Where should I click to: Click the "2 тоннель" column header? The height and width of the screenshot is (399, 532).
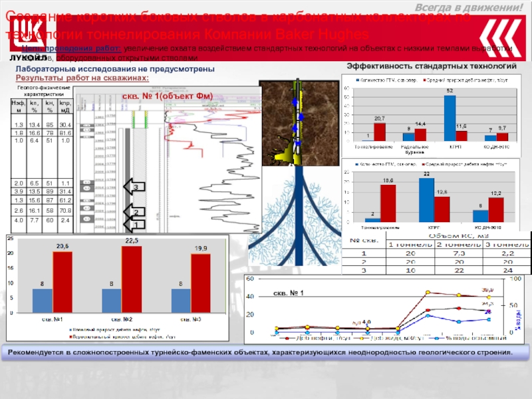pyautogui.click(x=458, y=244)
